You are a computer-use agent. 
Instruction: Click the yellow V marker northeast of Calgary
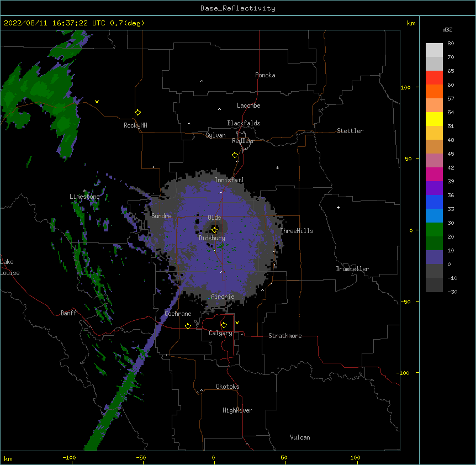[237, 323]
